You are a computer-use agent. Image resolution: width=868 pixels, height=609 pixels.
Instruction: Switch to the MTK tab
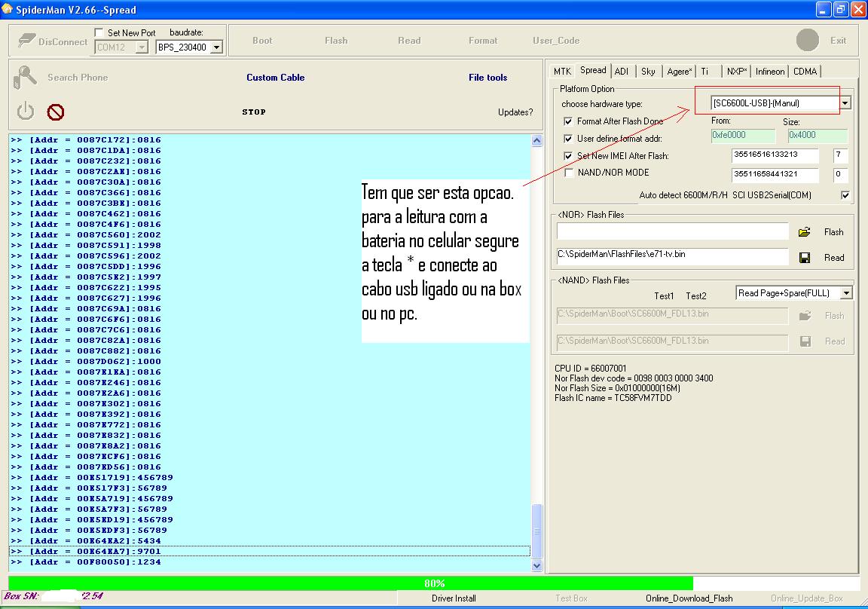click(x=562, y=72)
